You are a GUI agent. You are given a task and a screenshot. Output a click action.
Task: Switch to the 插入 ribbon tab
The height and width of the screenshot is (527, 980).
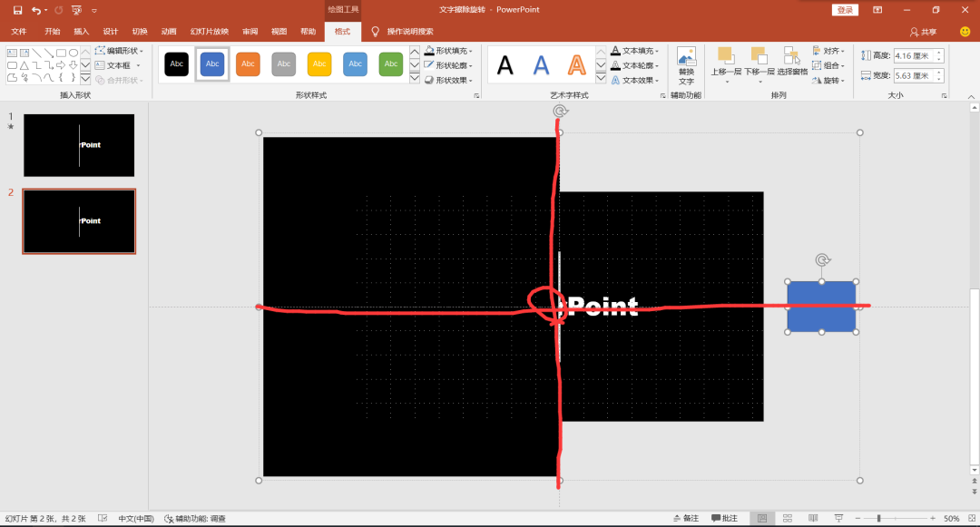pyautogui.click(x=82, y=31)
